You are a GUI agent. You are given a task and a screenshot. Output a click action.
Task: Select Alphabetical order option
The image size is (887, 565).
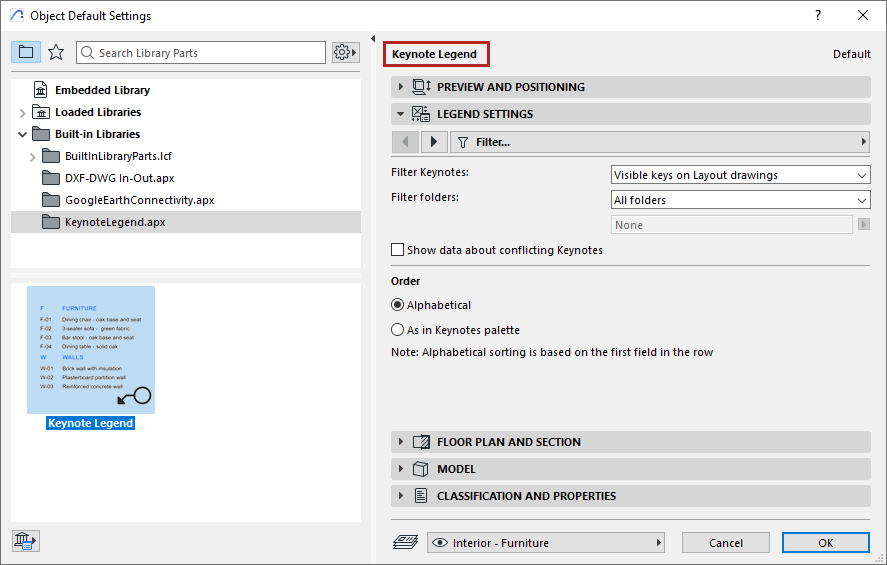tap(398, 305)
